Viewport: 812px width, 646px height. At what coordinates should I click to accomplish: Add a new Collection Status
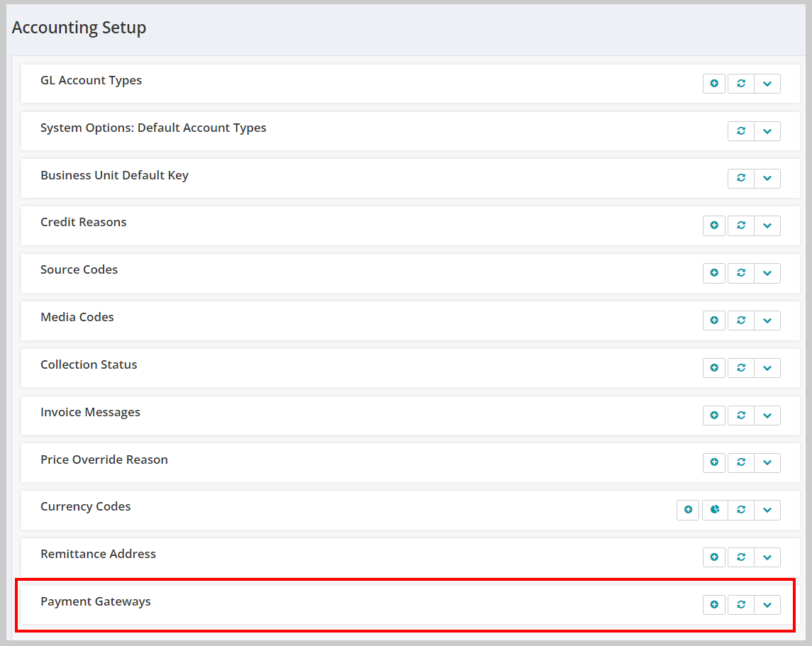[713, 368]
